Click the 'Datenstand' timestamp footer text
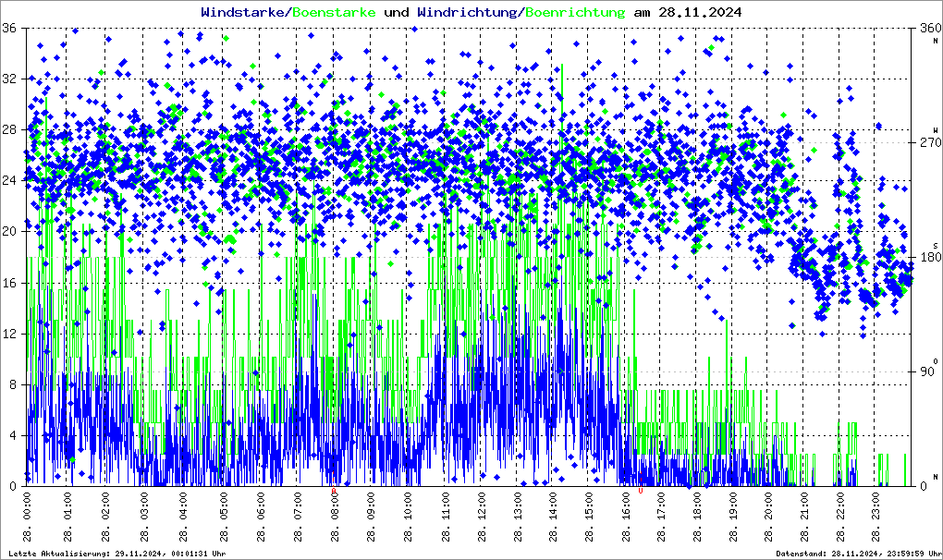The height and width of the screenshot is (560, 943). 859,554
